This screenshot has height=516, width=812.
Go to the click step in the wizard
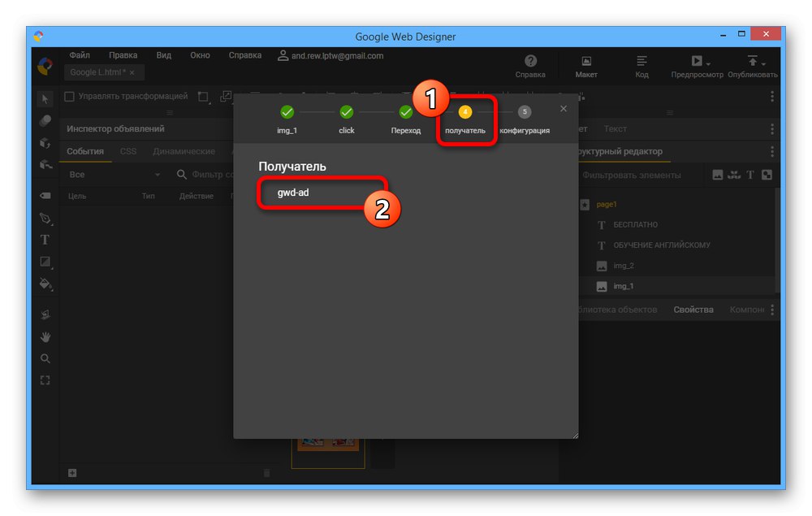pyautogui.click(x=347, y=119)
